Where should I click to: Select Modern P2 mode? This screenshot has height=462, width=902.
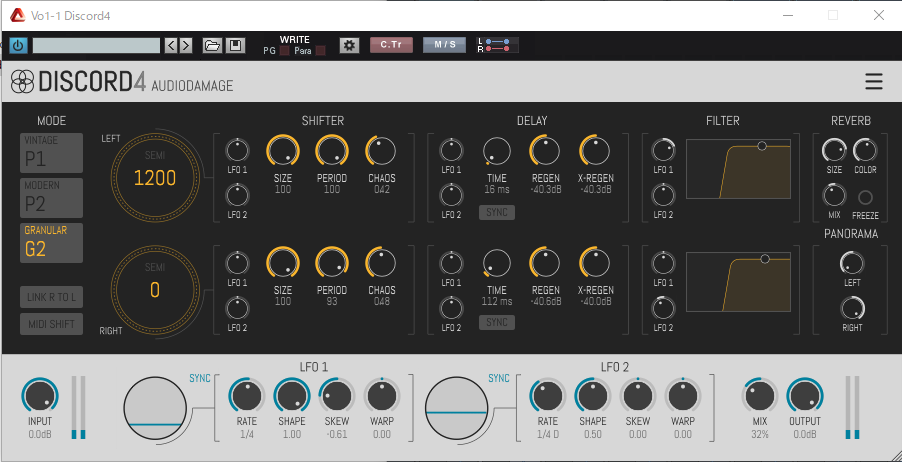tap(51, 198)
